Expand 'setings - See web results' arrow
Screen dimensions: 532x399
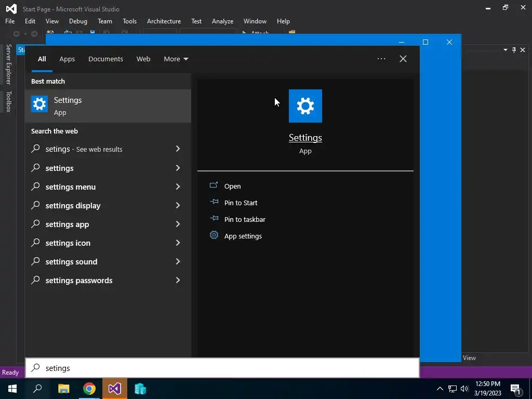(x=178, y=149)
